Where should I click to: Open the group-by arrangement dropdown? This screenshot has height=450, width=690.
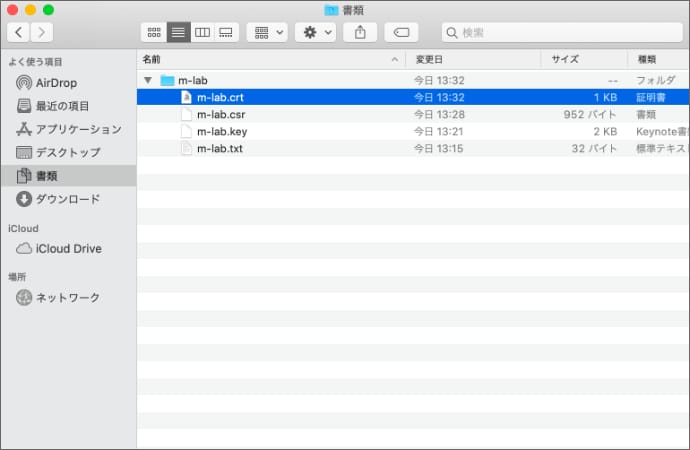click(267, 32)
